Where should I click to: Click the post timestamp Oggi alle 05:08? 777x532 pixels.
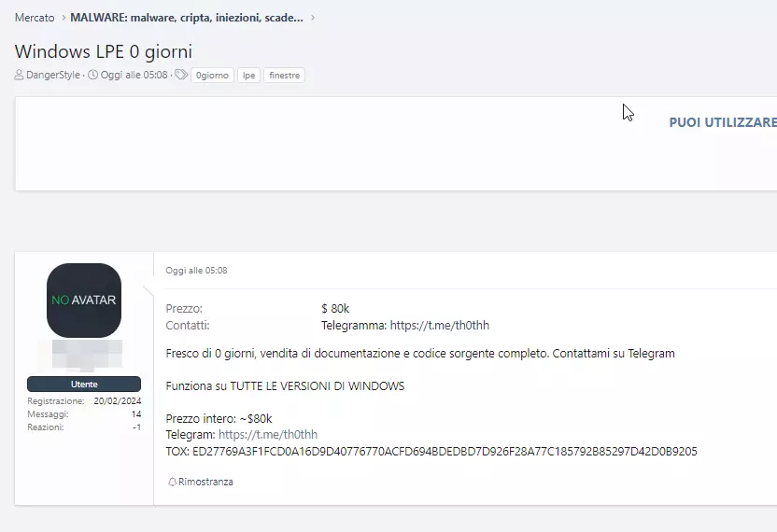tap(196, 271)
